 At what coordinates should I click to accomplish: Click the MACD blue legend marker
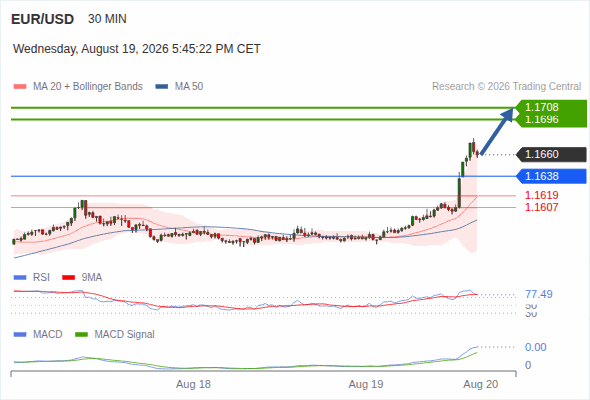point(20,335)
